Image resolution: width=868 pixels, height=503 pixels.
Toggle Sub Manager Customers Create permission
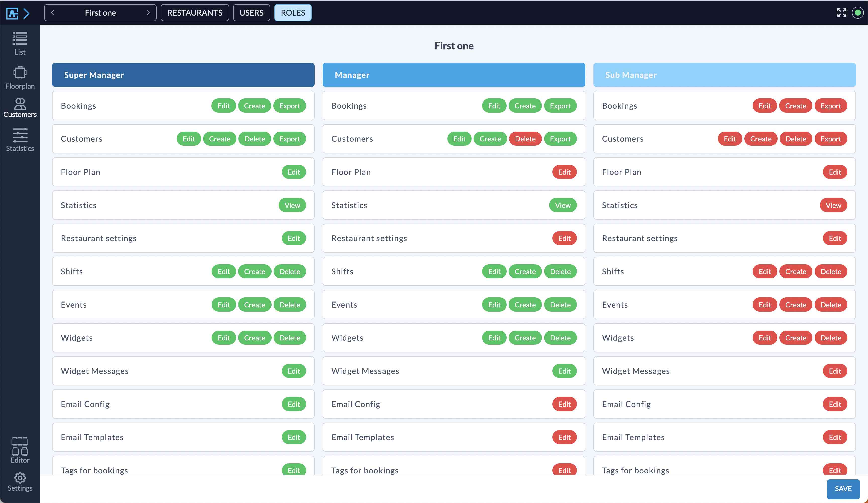(x=761, y=139)
